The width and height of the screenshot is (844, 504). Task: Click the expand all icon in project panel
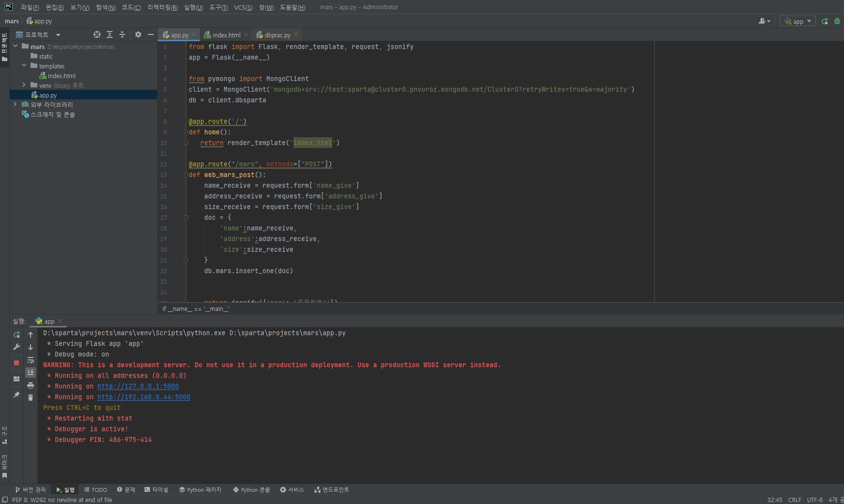pyautogui.click(x=110, y=34)
